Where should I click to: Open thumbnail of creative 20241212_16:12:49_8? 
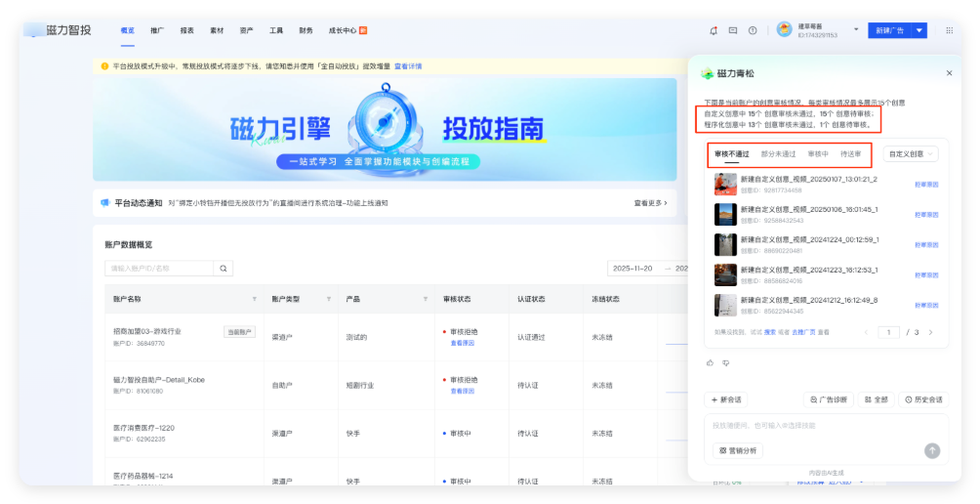click(x=725, y=305)
